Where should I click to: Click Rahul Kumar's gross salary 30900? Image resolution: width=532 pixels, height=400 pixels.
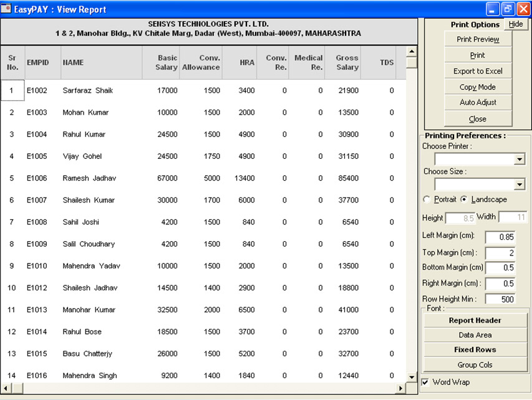click(349, 134)
